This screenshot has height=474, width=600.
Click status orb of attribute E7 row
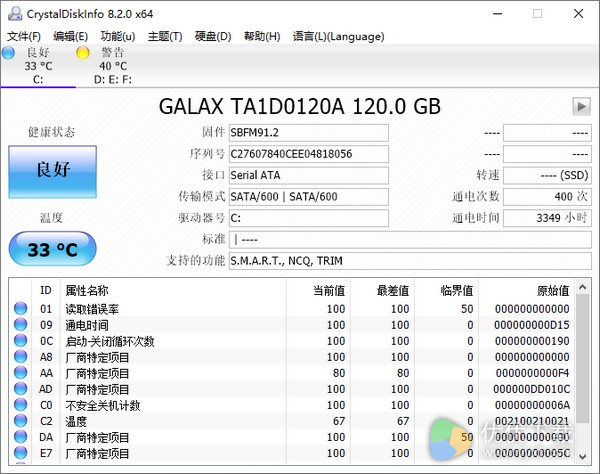point(20,453)
